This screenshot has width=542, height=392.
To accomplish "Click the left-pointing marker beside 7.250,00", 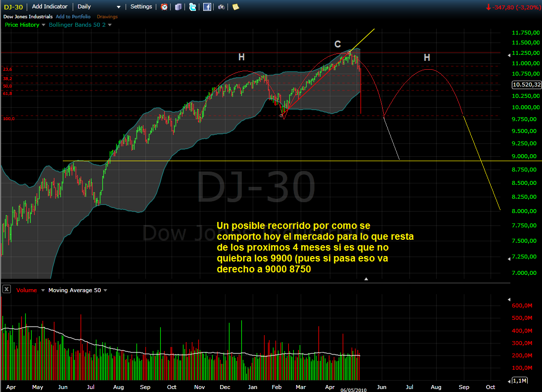I will pos(509,259).
